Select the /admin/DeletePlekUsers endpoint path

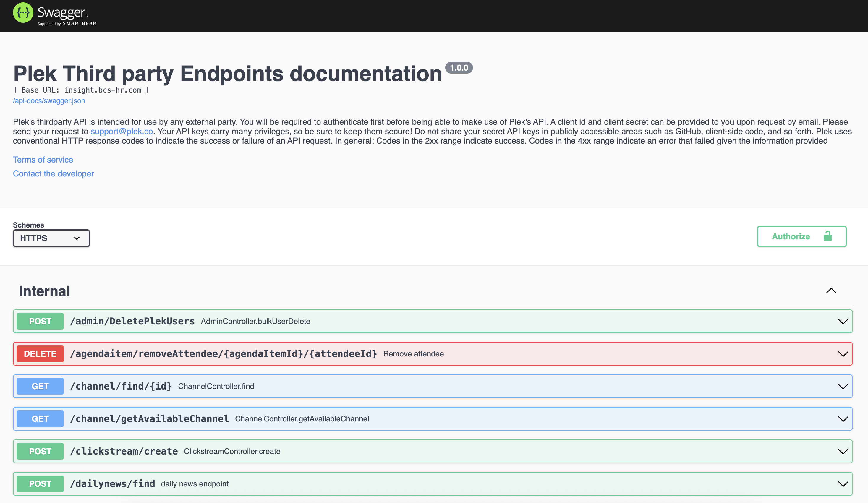click(132, 321)
